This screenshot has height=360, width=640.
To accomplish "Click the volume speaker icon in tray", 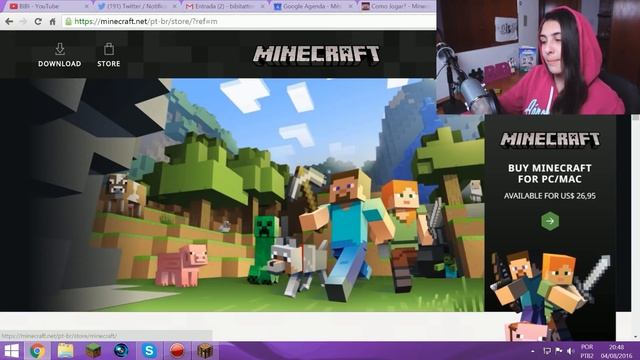I will pyautogui.click(x=571, y=351).
